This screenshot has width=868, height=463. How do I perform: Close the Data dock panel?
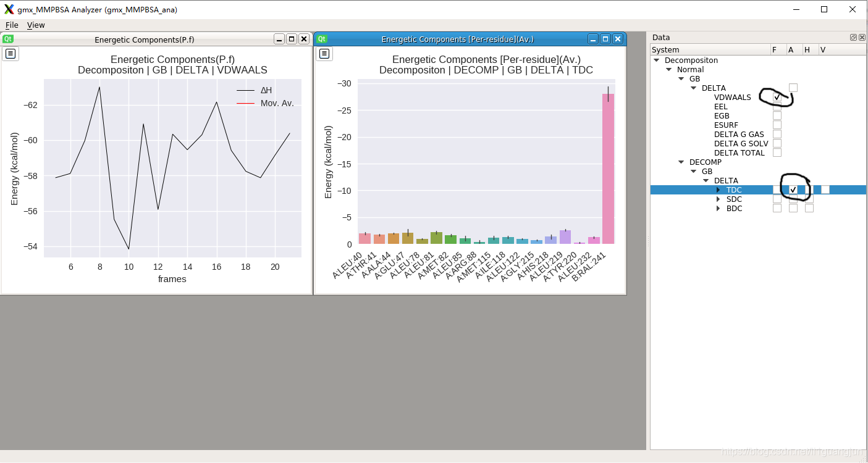[862, 38]
